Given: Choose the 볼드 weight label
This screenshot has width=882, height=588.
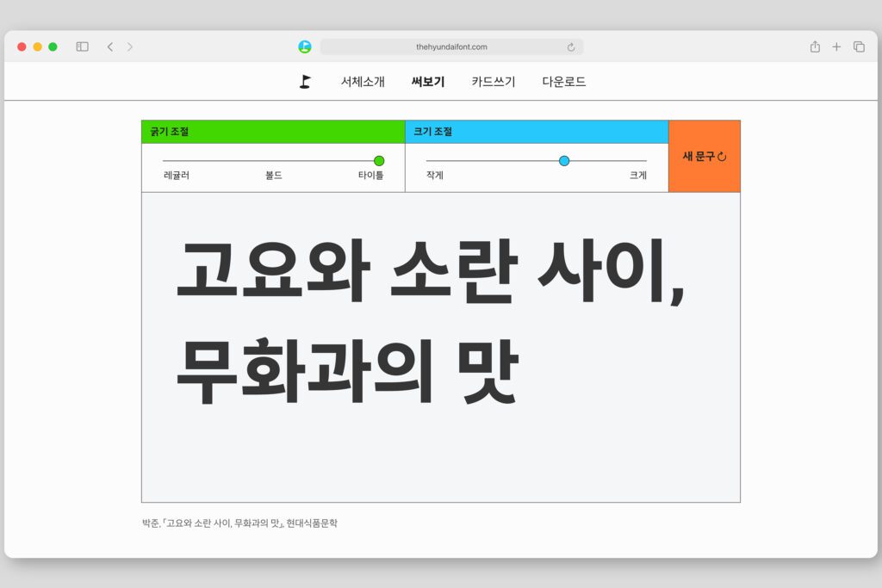Looking at the screenshot, I should [x=274, y=176].
